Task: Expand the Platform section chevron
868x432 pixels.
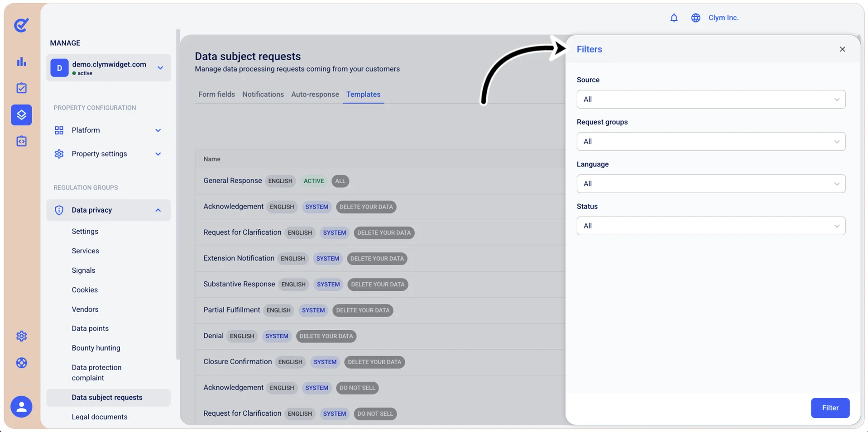Action: click(x=158, y=130)
